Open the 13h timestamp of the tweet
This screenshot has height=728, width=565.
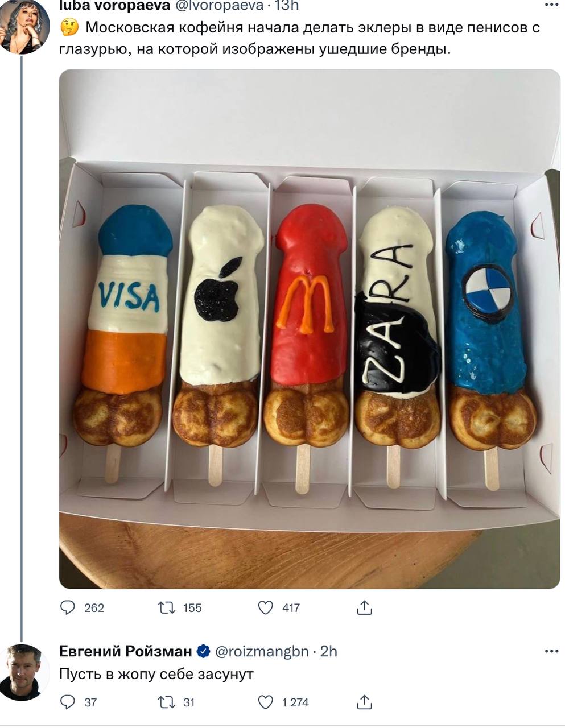pos(287,5)
